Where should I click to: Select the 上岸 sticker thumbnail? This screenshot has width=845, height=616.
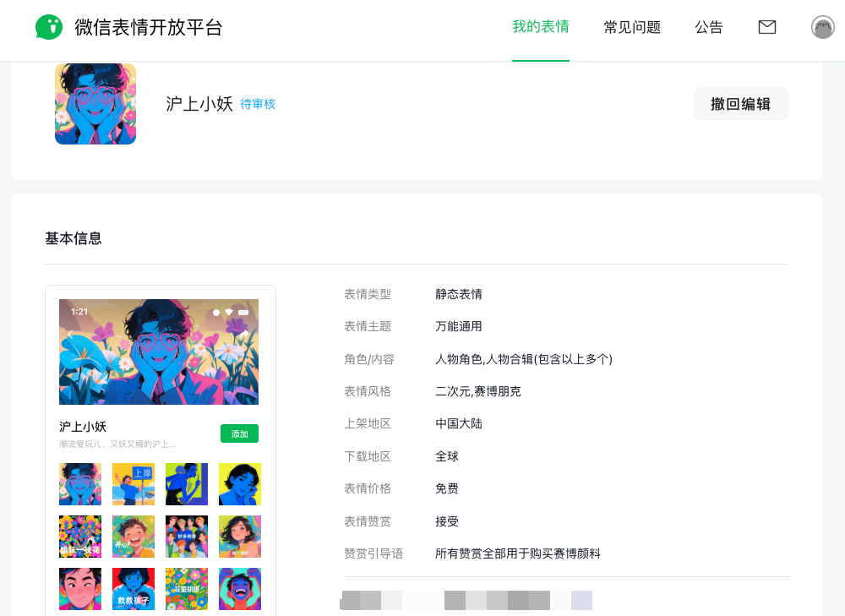pyautogui.click(x=134, y=484)
